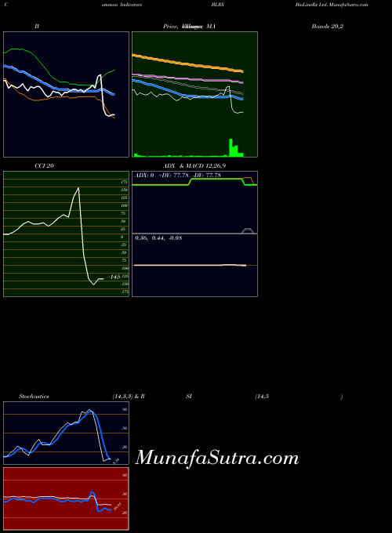The width and height of the screenshot is (392, 533).
Task: Open the CCI indicator chart panel
Action: (x=67, y=234)
